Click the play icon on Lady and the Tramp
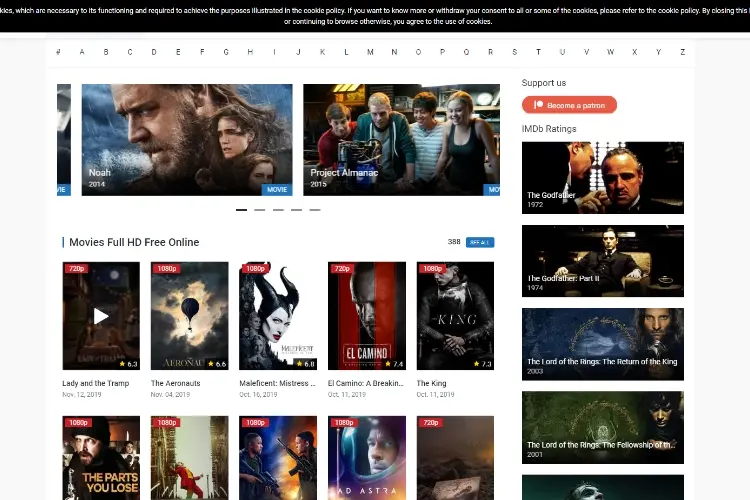 tap(100, 316)
